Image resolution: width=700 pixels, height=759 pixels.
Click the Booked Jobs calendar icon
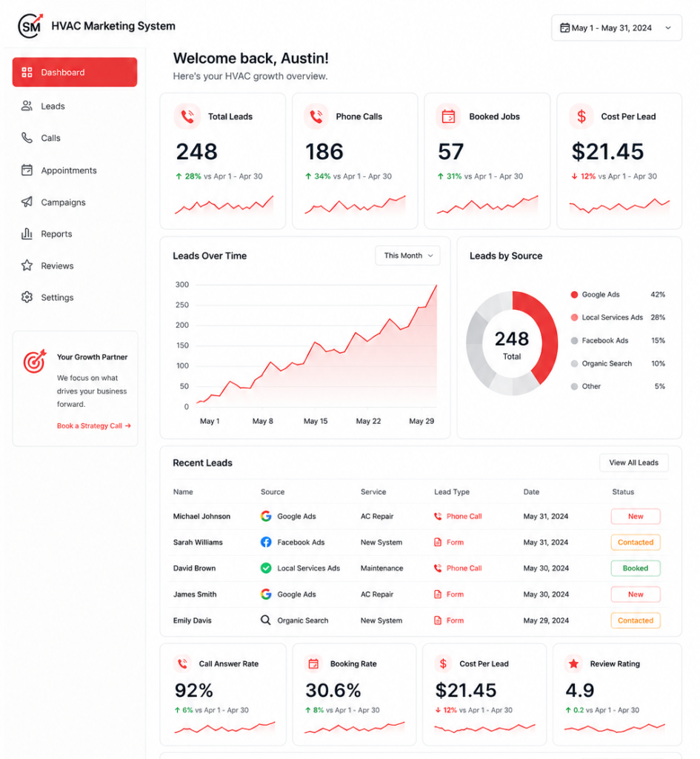[448, 116]
